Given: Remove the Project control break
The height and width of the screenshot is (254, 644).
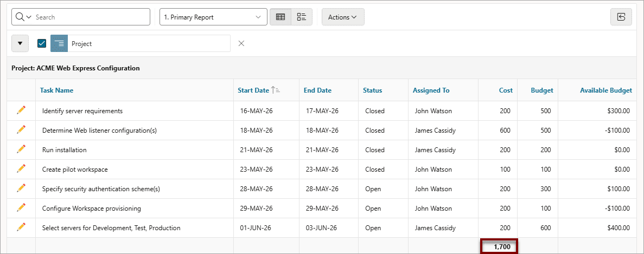Looking at the screenshot, I should [x=241, y=43].
